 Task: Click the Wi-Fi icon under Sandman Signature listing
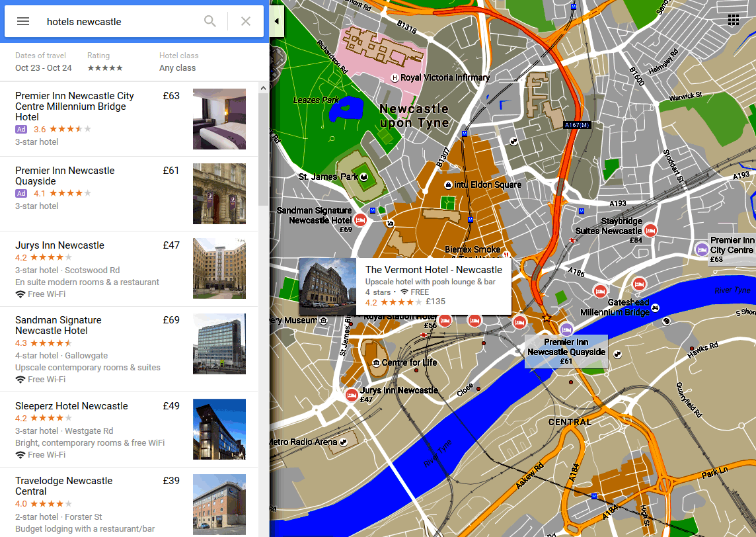[20, 380]
